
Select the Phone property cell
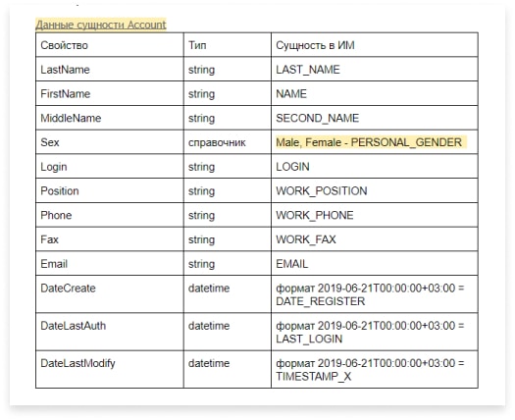pyautogui.click(x=110, y=215)
